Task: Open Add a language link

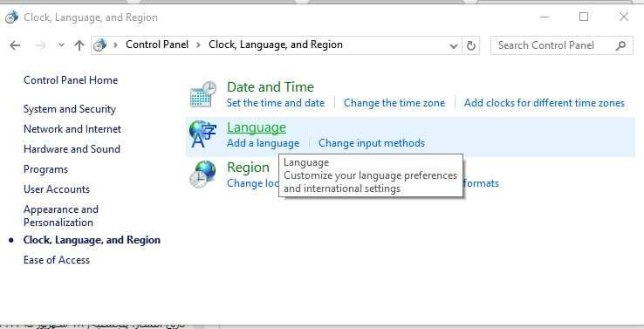Action: (263, 143)
